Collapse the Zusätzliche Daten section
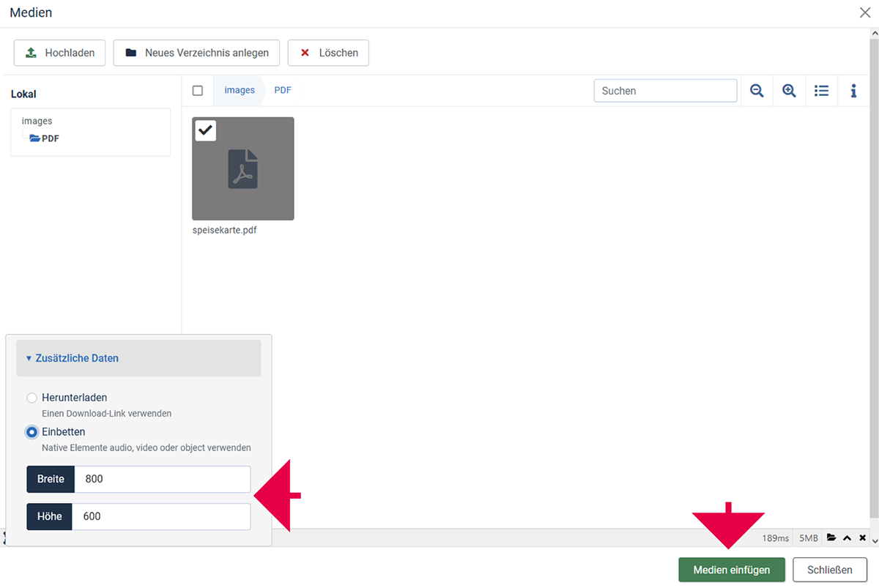 click(x=73, y=358)
